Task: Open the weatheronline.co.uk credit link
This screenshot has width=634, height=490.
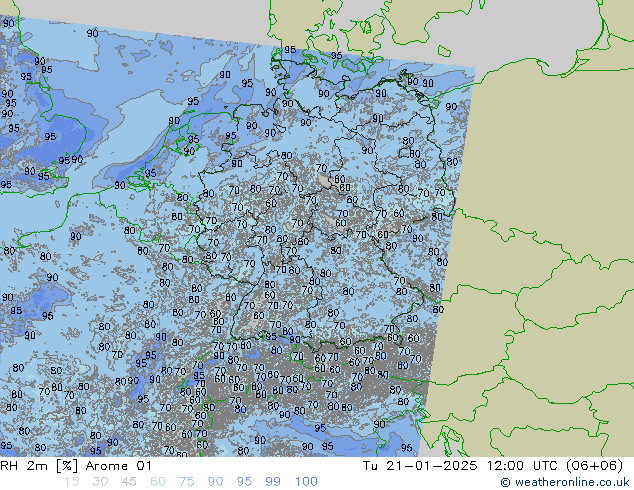Action: click(x=565, y=482)
